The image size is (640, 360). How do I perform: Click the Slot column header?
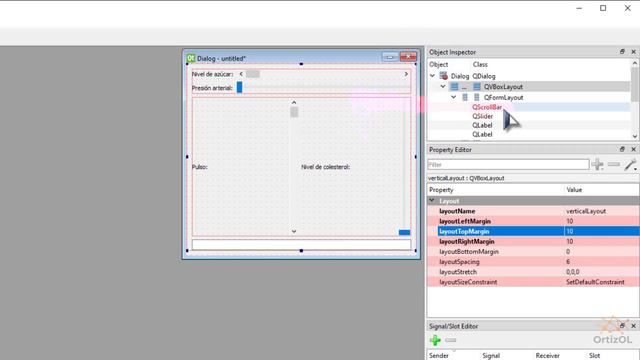tap(595, 356)
